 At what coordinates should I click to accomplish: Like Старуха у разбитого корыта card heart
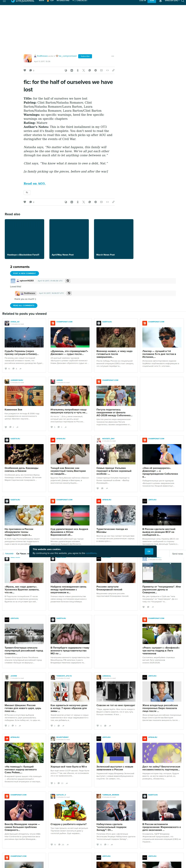click(52, 844)
